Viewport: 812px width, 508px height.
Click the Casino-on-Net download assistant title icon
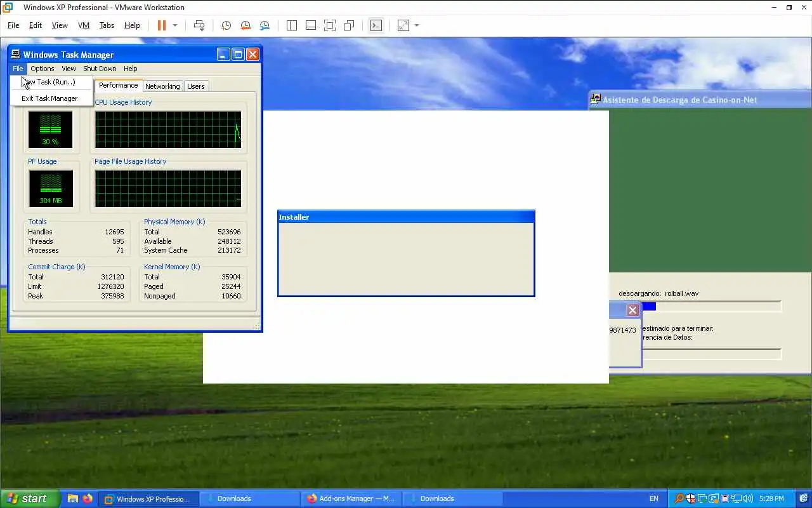(x=595, y=99)
